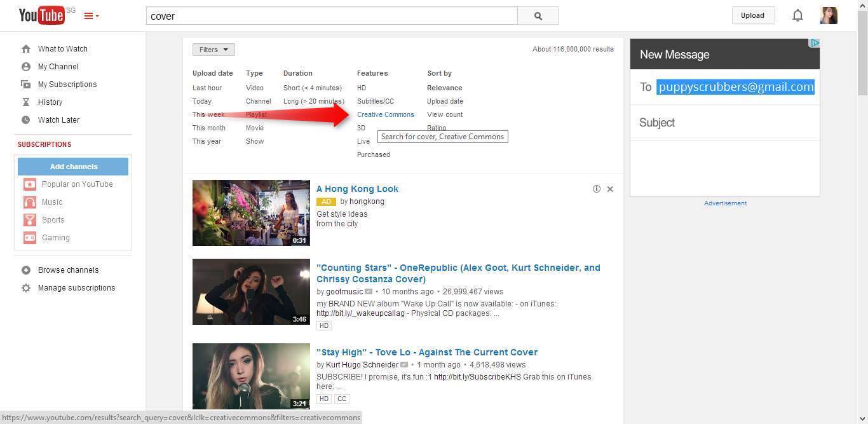Open Browse channels
868x424 pixels.
(x=68, y=270)
